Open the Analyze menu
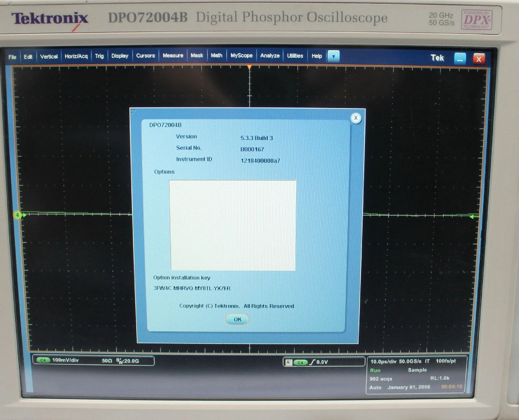The height and width of the screenshot is (420, 519). tap(270, 56)
